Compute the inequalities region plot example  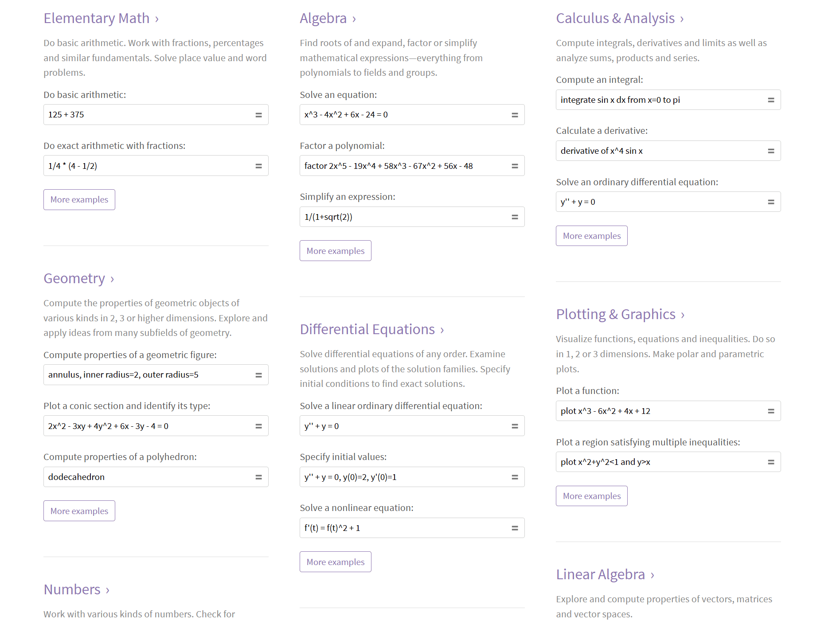771,462
